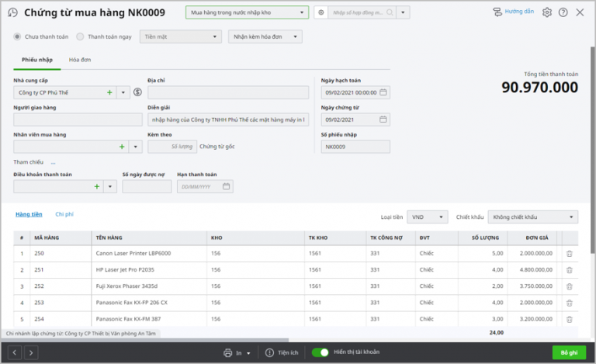Click the Kèm theo Số lượng field

pyautogui.click(x=172, y=147)
